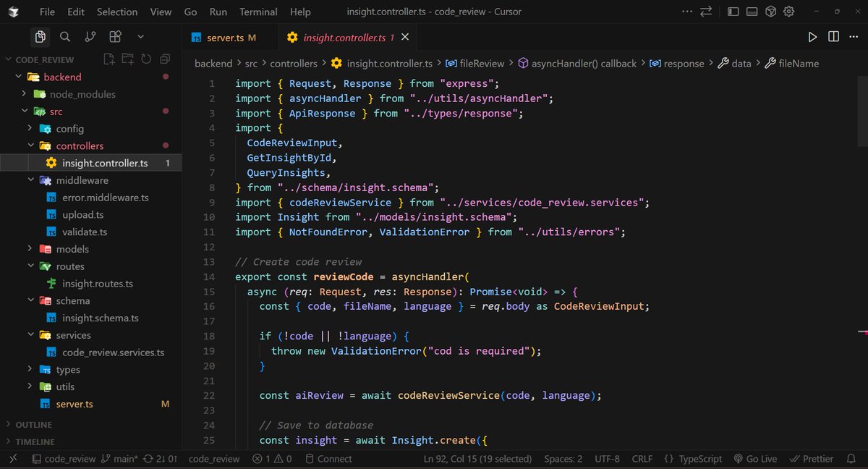
Task: Open the Terminal menu
Action: (x=258, y=12)
